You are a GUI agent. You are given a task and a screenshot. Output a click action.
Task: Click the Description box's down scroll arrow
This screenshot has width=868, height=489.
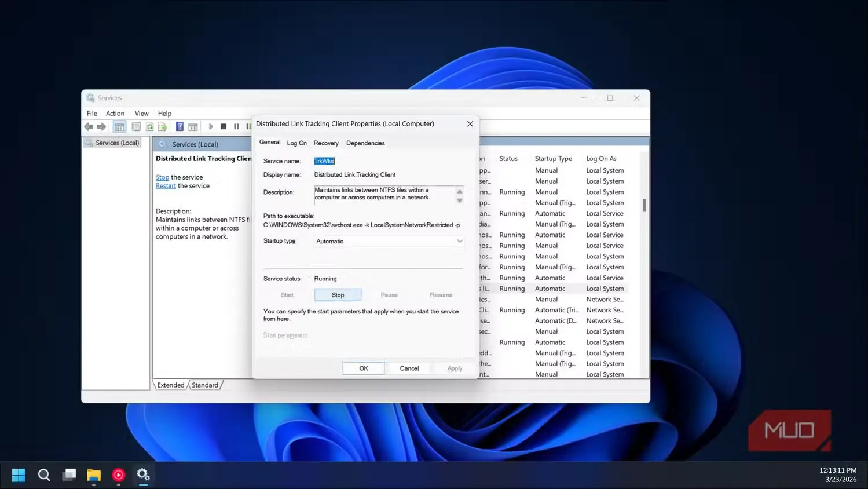(460, 200)
